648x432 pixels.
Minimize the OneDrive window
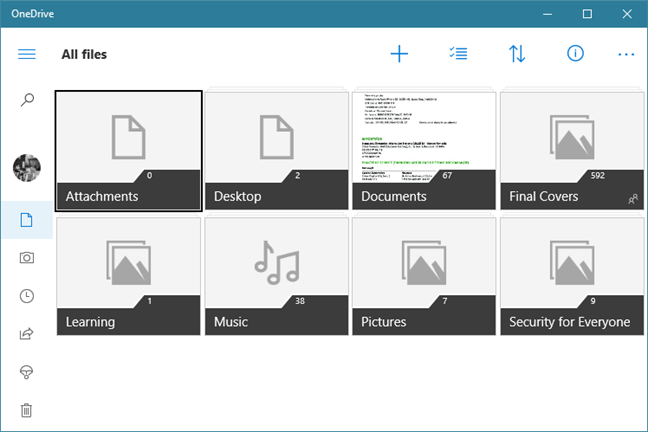tap(548, 14)
